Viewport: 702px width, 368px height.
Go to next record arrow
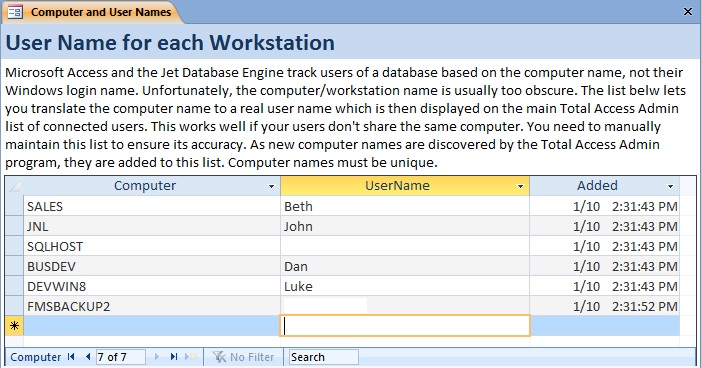click(157, 357)
